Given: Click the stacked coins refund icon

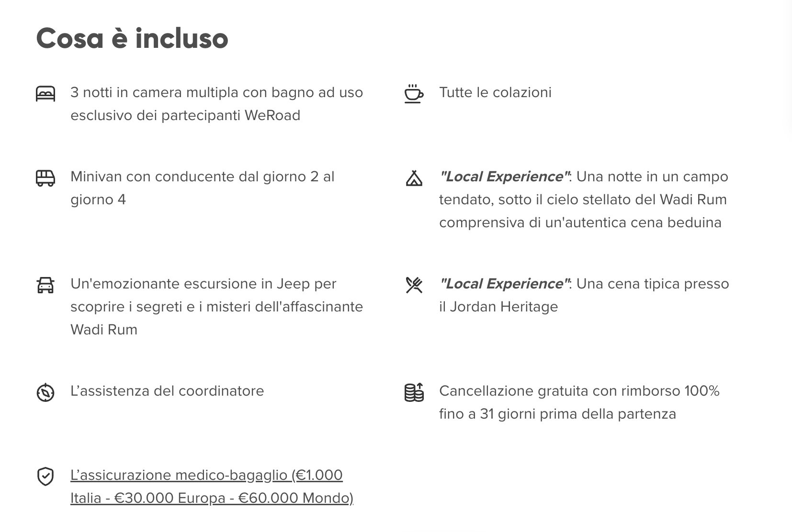Looking at the screenshot, I should point(414,392).
